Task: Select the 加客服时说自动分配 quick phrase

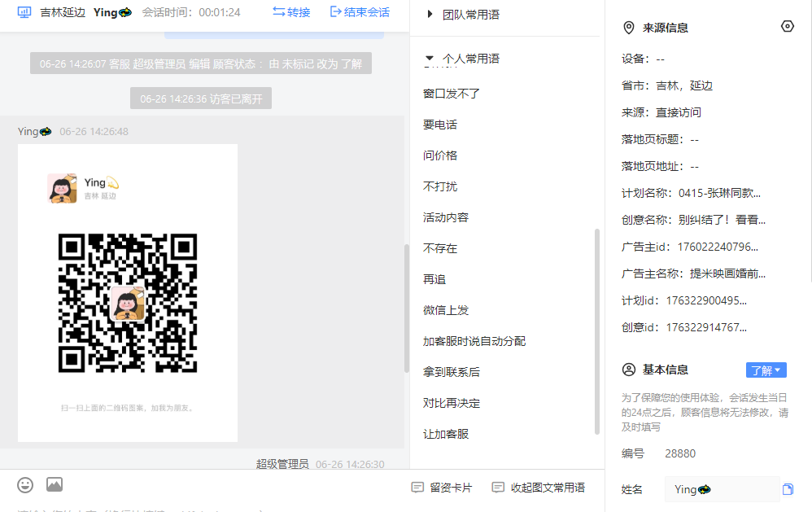Action: tap(474, 342)
